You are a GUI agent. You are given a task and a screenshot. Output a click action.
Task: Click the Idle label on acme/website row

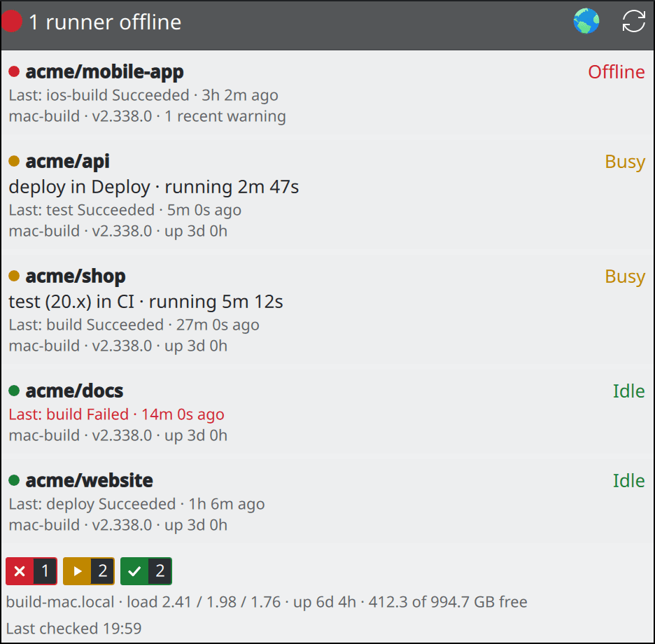[628, 481]
